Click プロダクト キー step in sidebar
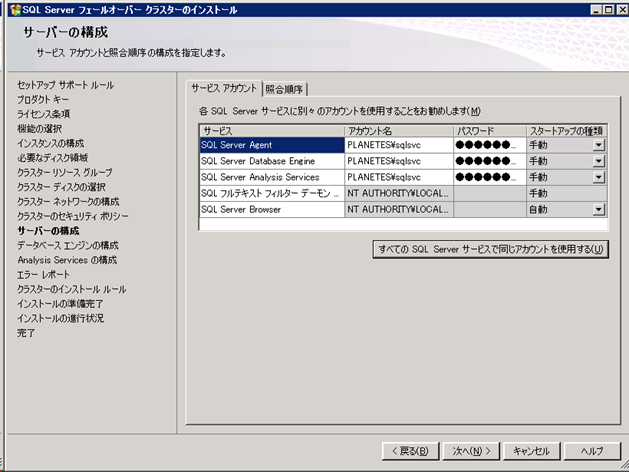Image resolution: width=629 pixels, height=472 pixels. 43,99
